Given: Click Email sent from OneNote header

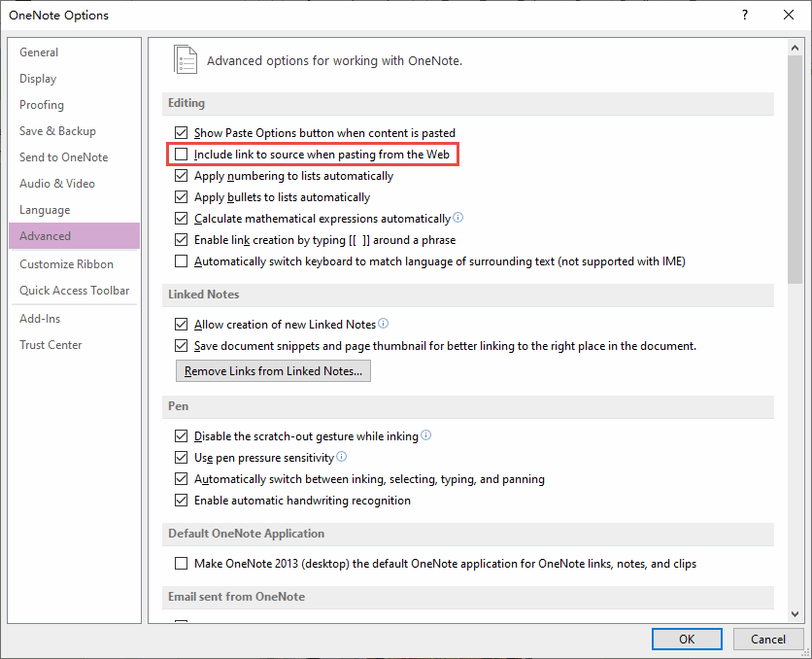Looking at the screenshot, I should pyautogui.click(x=467, y=597).
